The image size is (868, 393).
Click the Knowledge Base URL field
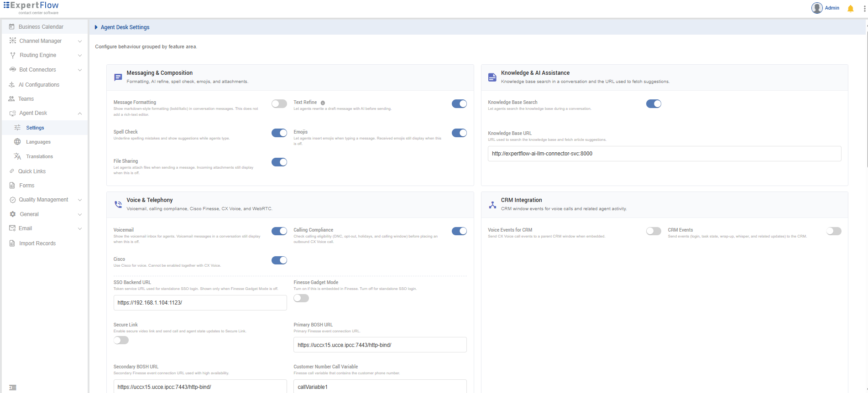coord(664,154)
